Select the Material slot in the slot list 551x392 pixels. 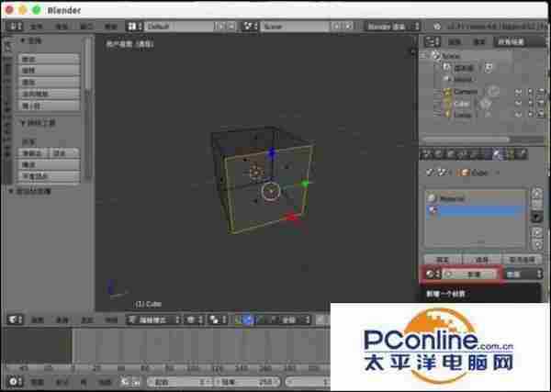point(476,198)
